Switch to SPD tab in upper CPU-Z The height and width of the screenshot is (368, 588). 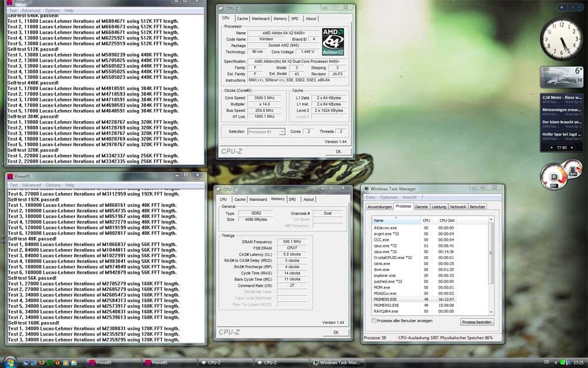coord(295,18)
